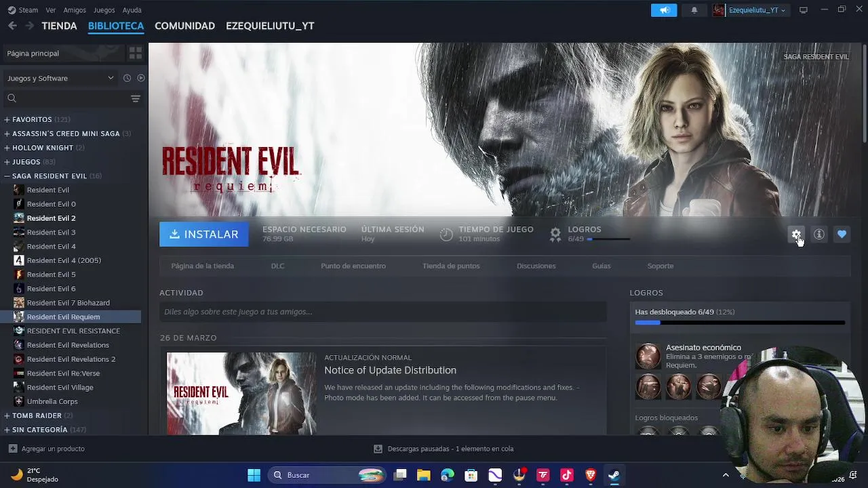
Task: Open the Discusiones link
Action: click(536, 266)
